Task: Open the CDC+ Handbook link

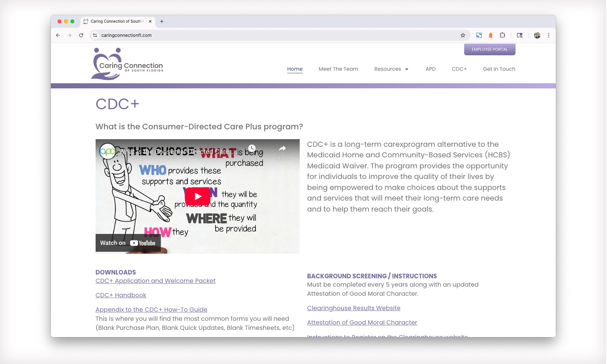Action: pos(121,295)
